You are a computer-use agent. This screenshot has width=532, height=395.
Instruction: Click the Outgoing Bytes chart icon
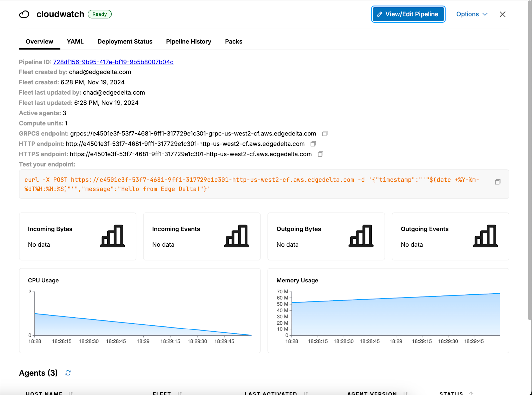(361, 236)
